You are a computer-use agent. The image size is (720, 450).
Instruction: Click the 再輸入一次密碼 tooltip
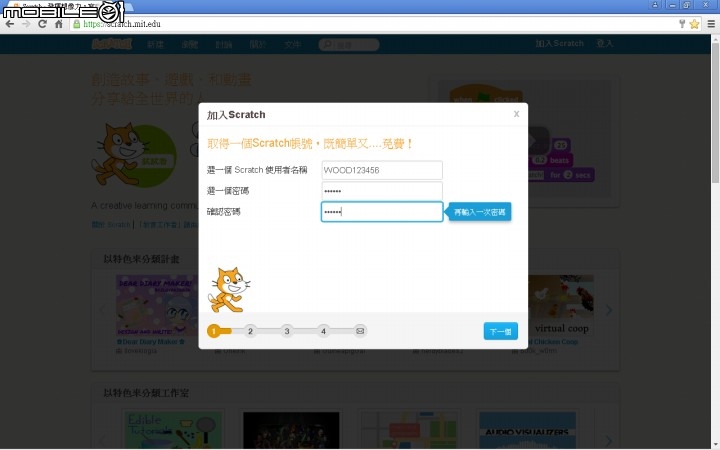[x=479, y=212]
